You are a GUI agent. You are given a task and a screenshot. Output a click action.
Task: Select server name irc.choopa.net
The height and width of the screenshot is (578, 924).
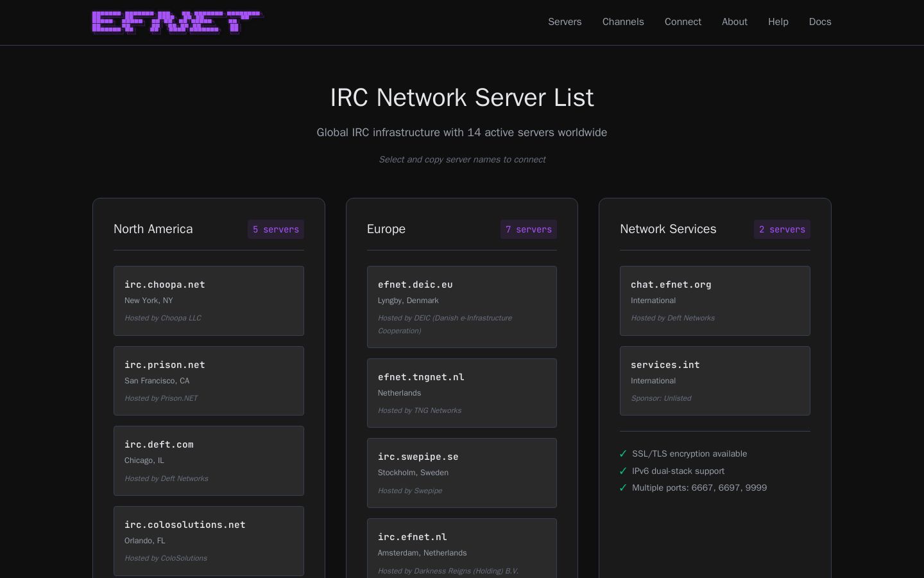click(165, 285)
